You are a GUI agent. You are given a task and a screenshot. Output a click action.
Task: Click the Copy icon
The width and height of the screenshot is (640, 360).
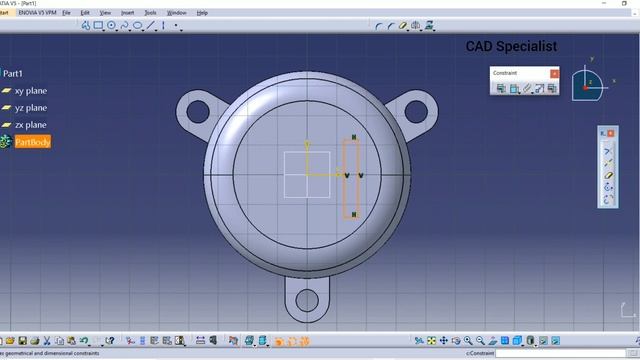(60, 340)
